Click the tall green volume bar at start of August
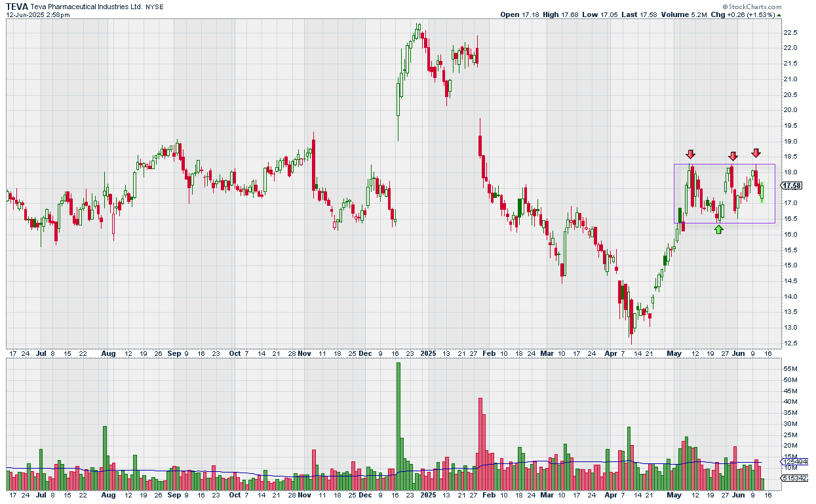This screenshot has width=816, height=504. (105, 458)
